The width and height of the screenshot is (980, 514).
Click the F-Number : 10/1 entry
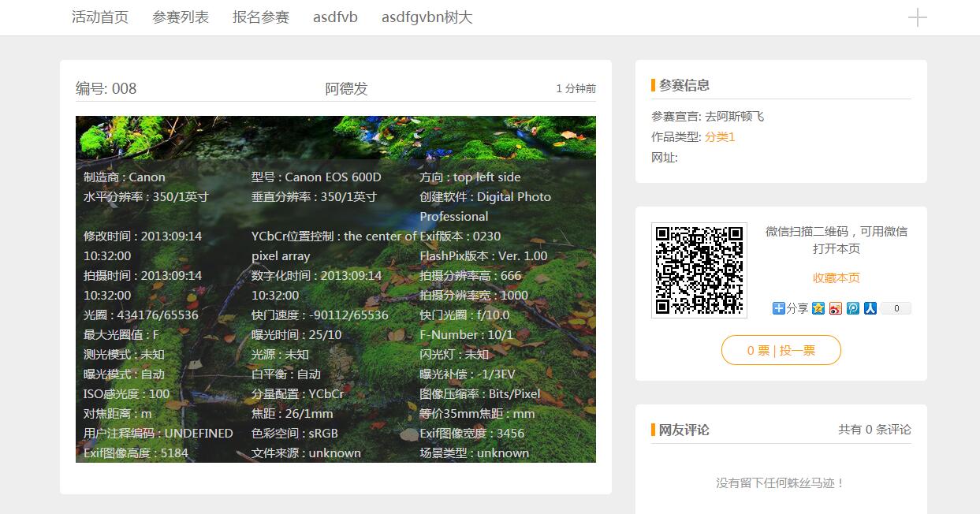466,334
